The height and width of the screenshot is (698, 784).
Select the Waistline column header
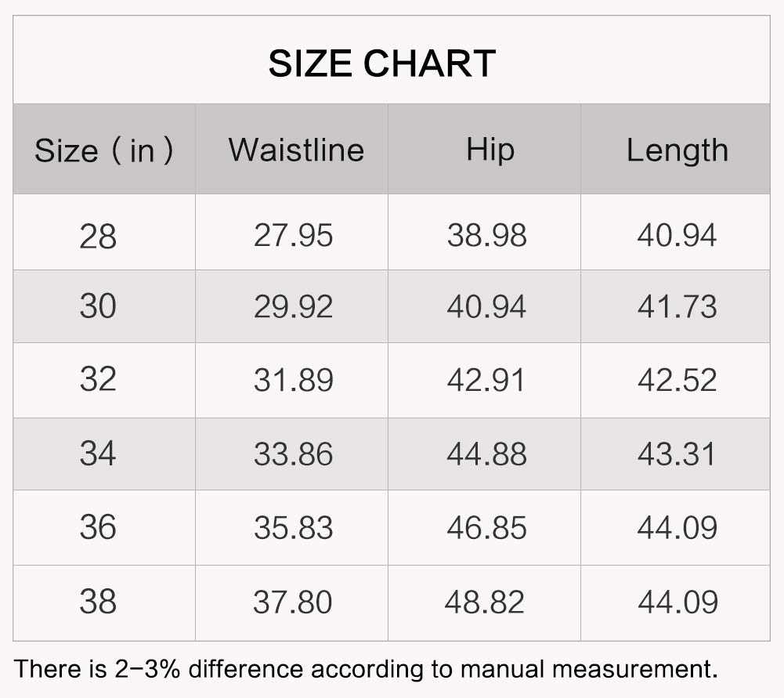296,150
